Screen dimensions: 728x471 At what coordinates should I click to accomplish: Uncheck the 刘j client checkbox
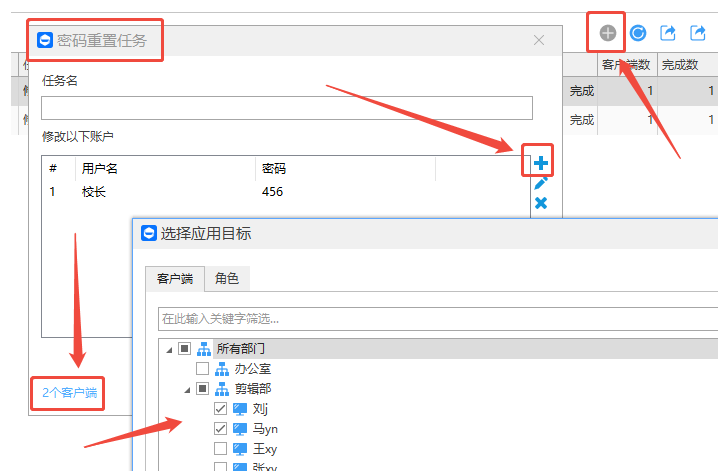[221, 409]
